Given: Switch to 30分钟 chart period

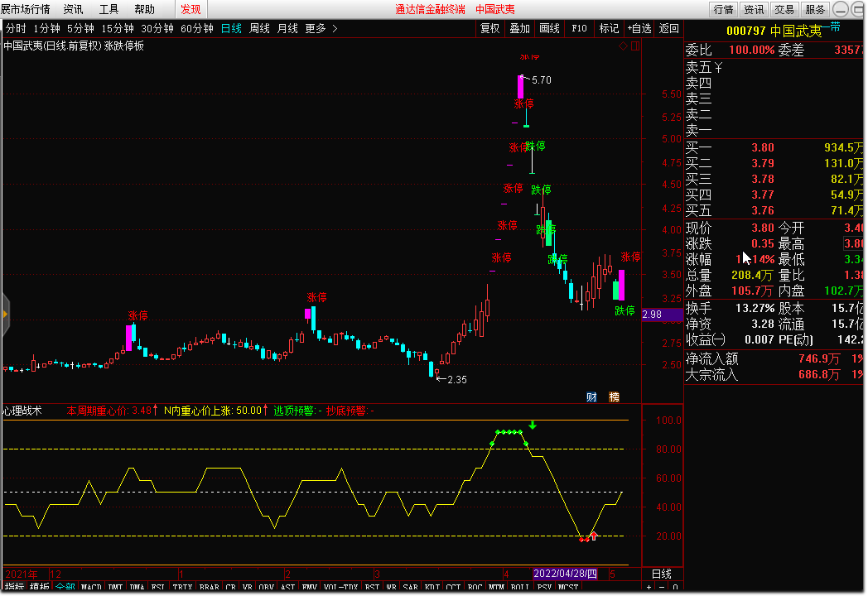Looking at the screenshot, I should point(157,28).
